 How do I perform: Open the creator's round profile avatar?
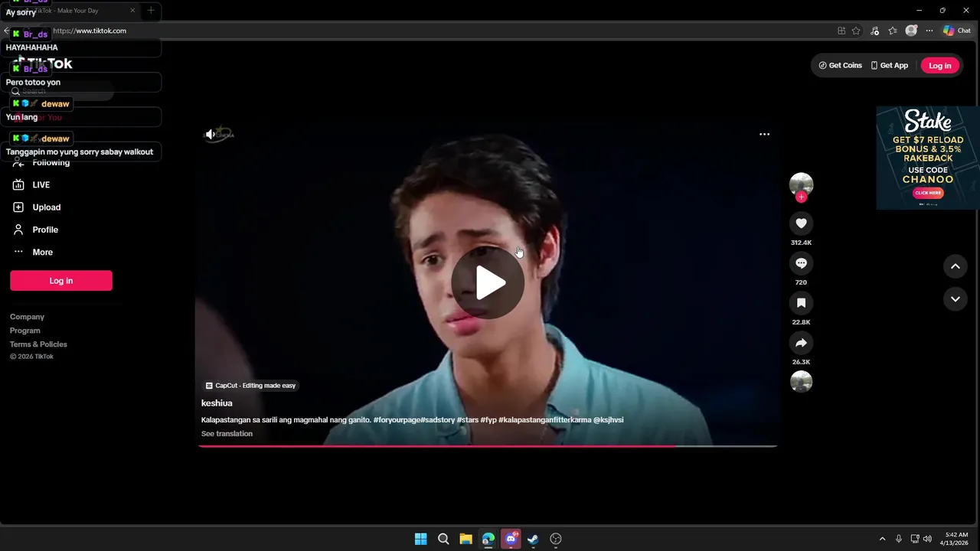click(801, 184)
